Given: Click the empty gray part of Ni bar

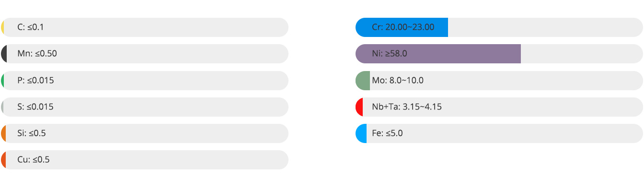Looking at the screenshot, I should click(x=582, y=54).
